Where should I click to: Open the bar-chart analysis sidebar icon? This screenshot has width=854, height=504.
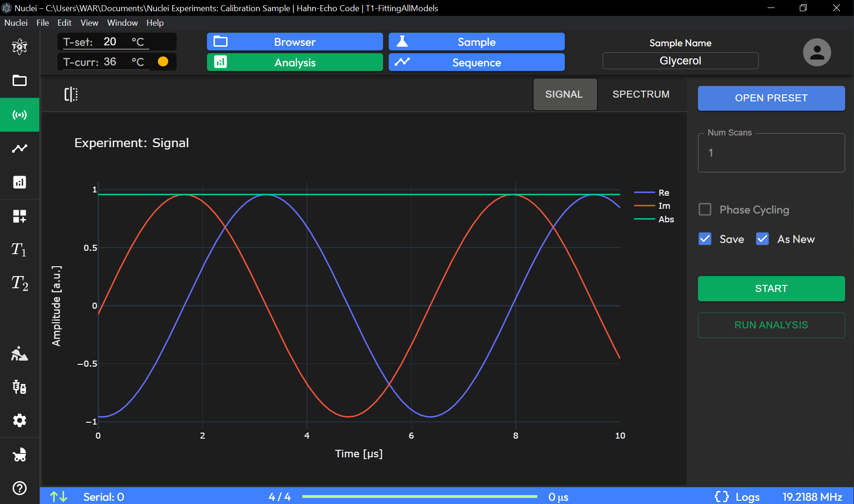[x=20, y=182]
